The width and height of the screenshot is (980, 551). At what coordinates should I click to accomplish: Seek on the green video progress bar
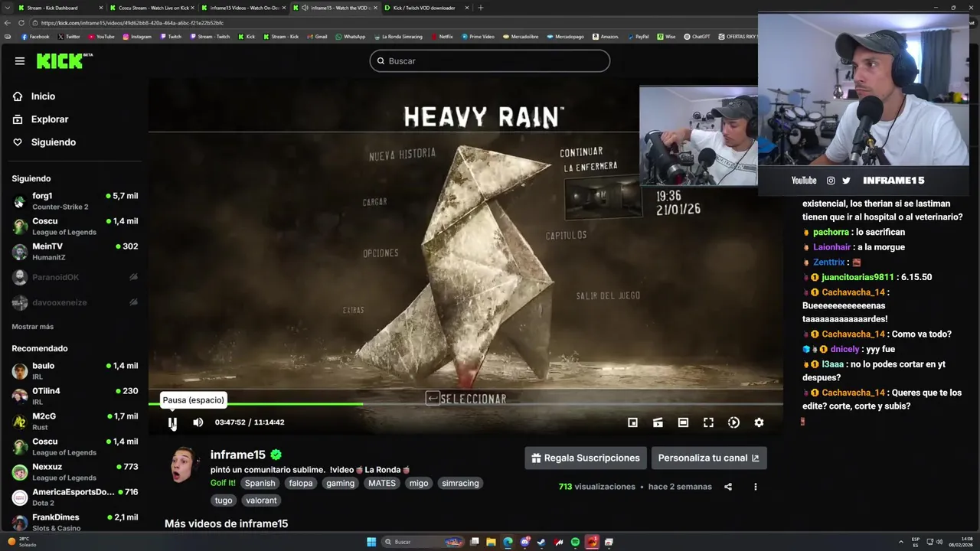(465, 404)
